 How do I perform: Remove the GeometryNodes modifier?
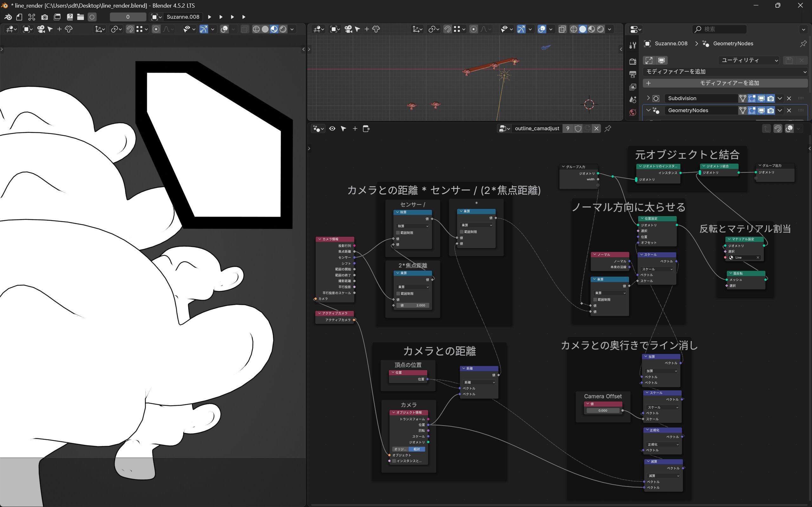tap(789, 110)
